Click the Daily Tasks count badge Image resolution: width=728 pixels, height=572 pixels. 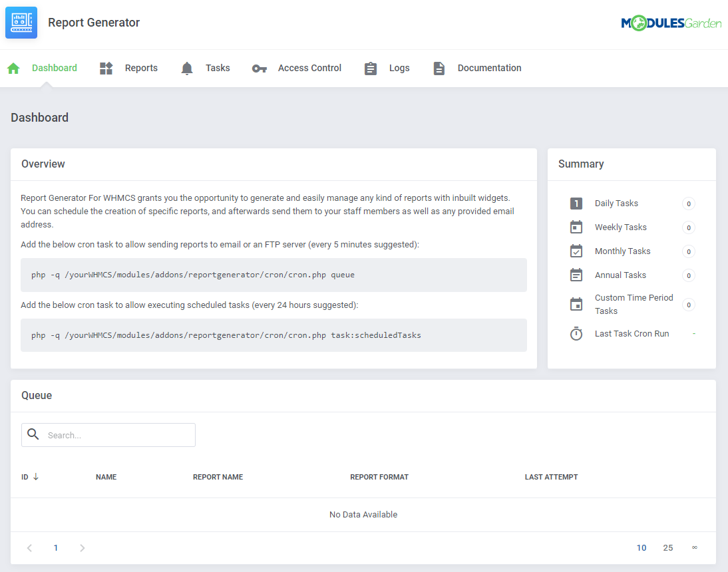[689, 204]
